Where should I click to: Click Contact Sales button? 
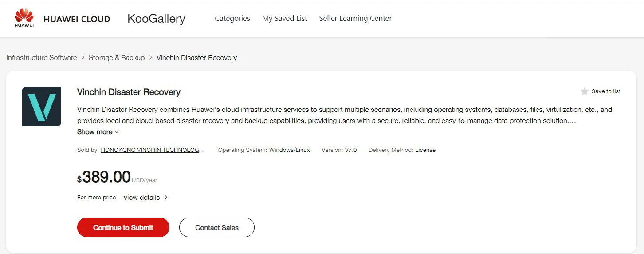coord(217,227)
